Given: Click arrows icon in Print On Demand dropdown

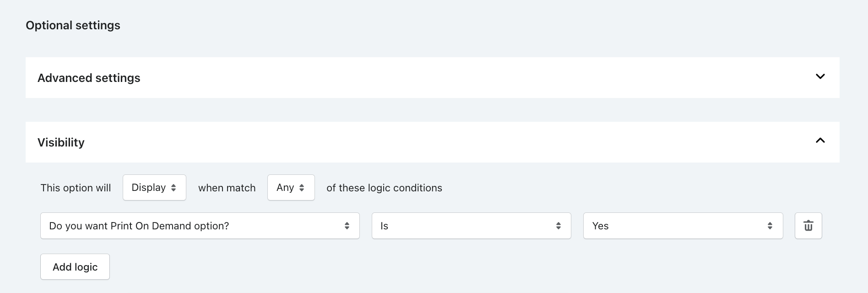Looking at the screenshot, I should click(x=347, y=226).
